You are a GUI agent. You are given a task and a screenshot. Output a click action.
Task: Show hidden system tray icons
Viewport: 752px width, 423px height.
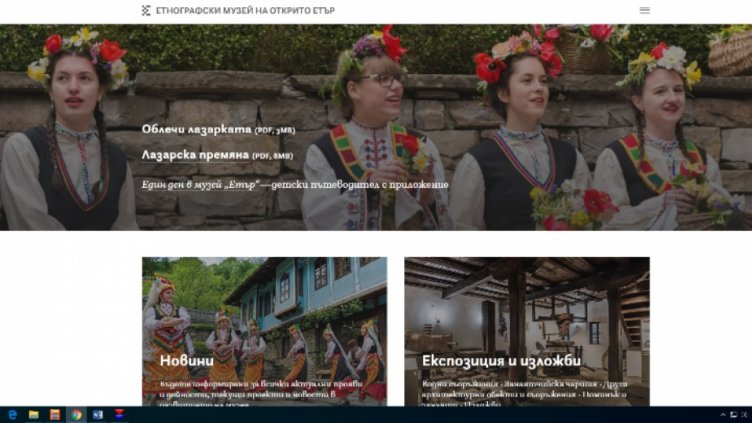pyautogui.click(x=723, y=415)
